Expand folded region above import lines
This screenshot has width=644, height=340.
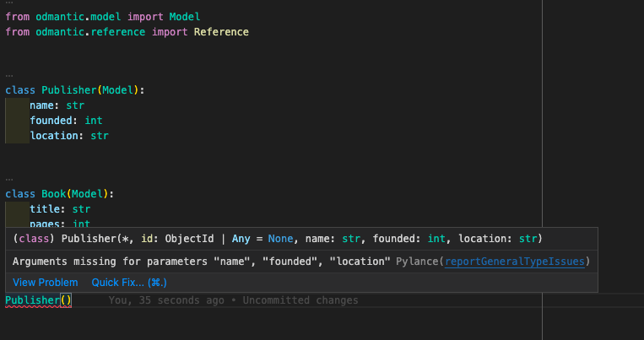tap(9, 3)
